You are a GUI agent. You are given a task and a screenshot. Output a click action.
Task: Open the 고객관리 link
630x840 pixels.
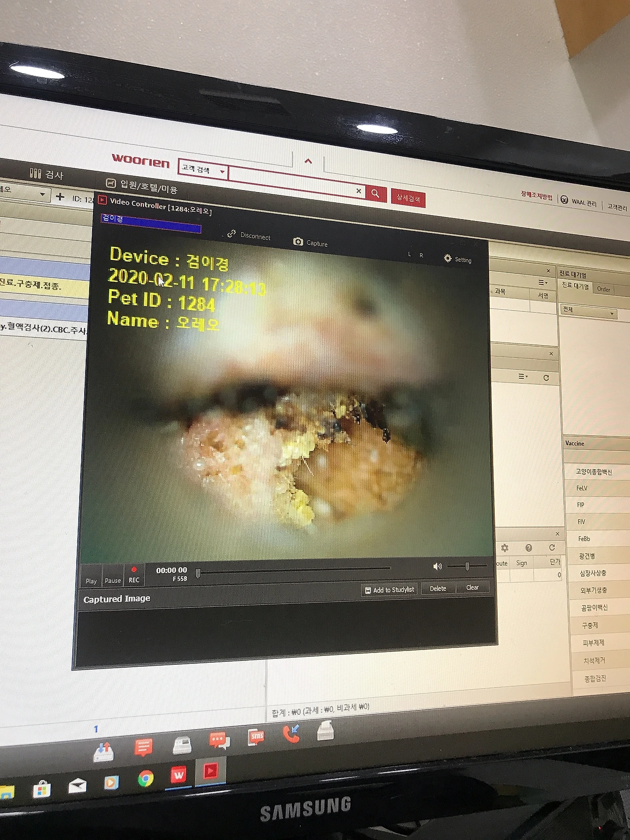pyautogui.click(x=617, y=207)
